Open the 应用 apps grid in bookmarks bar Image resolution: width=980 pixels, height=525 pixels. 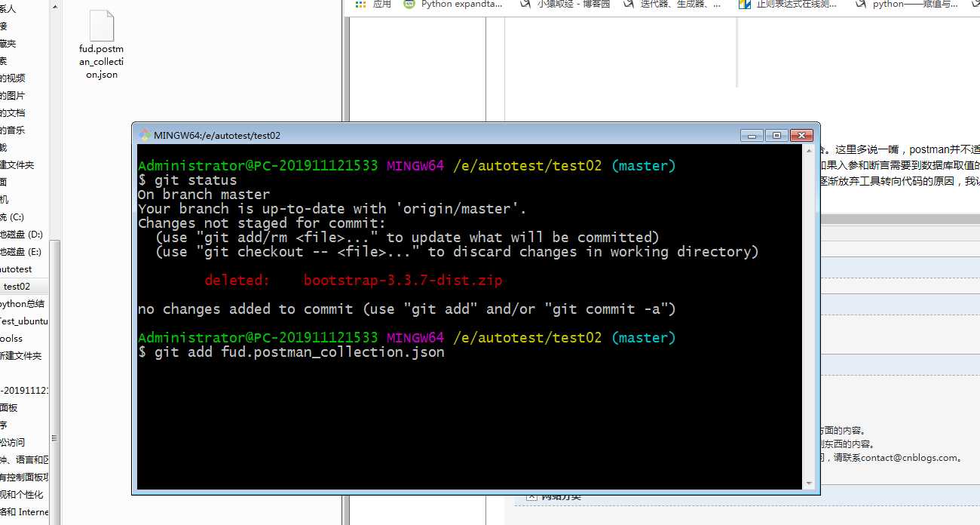click(x=374, y=5)
